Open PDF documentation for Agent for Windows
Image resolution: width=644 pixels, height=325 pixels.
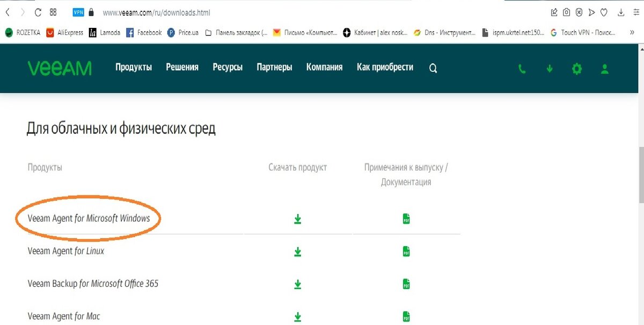click(x=406, y=219)
